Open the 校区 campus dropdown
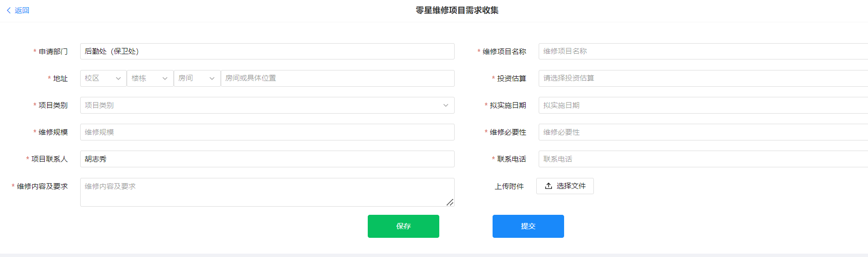This screenshot has width=868, height=257. pos(103,78)
